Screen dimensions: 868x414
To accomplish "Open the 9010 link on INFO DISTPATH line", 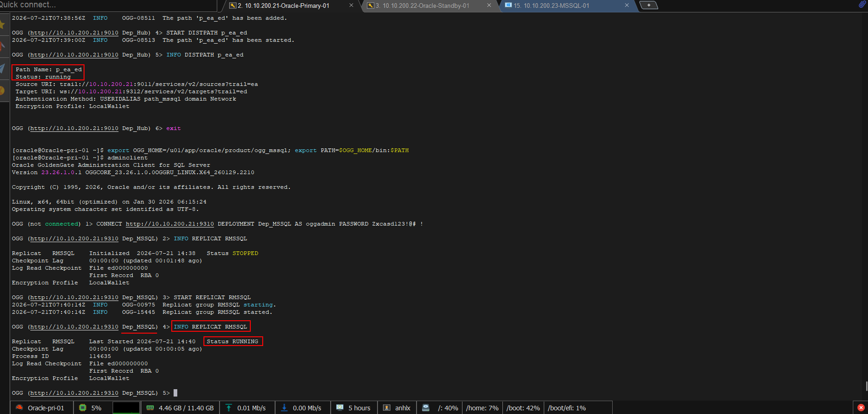I will click(74, 55).
